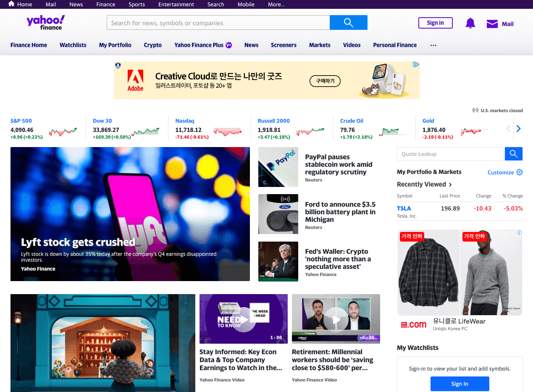The width and height of the screenshot is (533, 392).
Task: Click the S&P 500 sparkline chart
Action: (x=63, y=132)
